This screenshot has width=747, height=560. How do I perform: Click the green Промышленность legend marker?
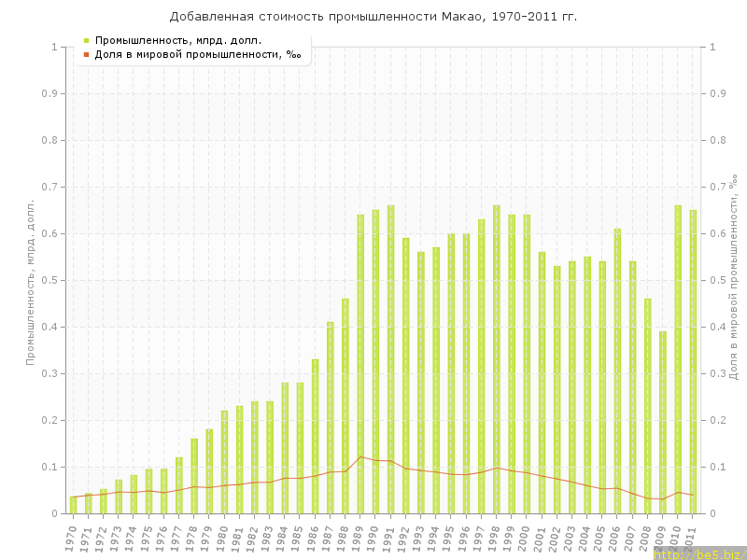coord(86,40)
